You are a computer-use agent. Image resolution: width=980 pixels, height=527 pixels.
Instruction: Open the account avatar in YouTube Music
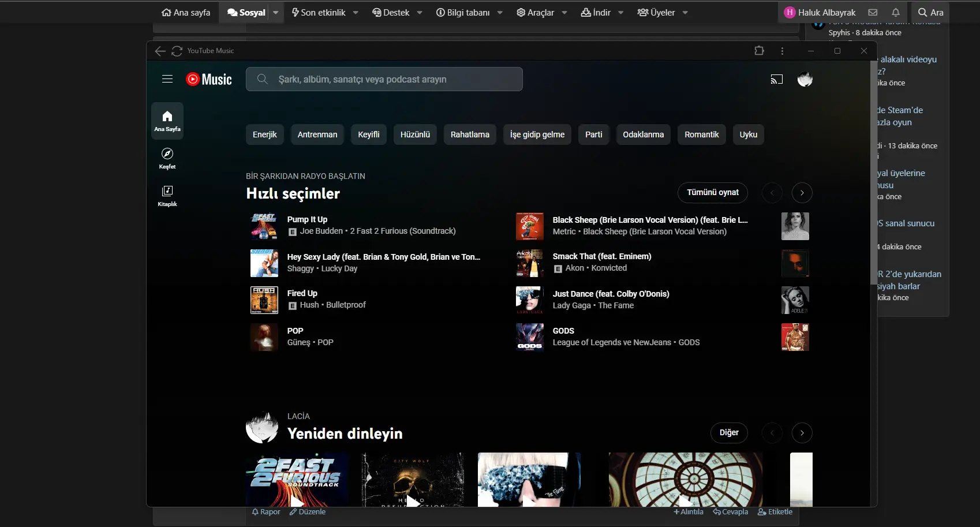805,79
